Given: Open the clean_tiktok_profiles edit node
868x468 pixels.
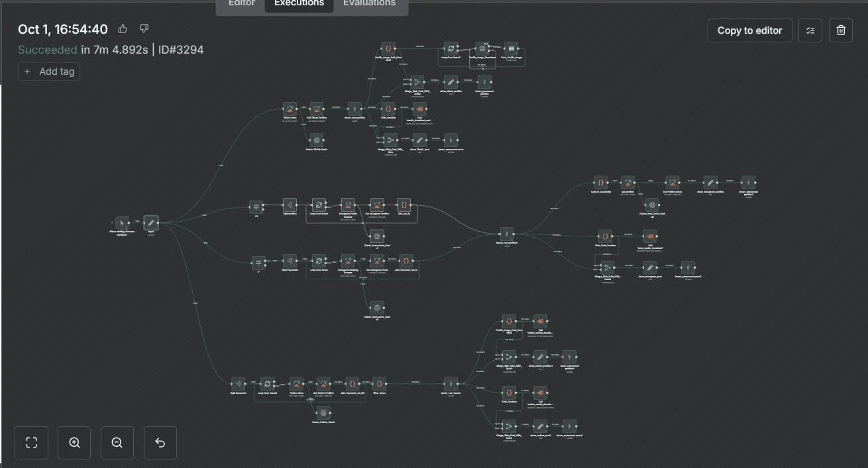Looking at the screenshot, I should 452,82.
